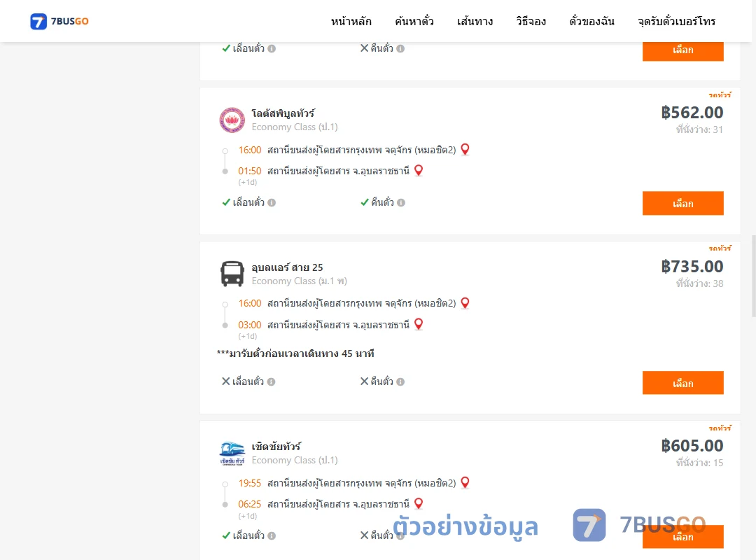The width and height of the screenshot is (756, 560).
Task: Show map pin for 19:55 departure of เชิดชัยทัวร์
Action: pyautogui.click(x=465, y=482)
